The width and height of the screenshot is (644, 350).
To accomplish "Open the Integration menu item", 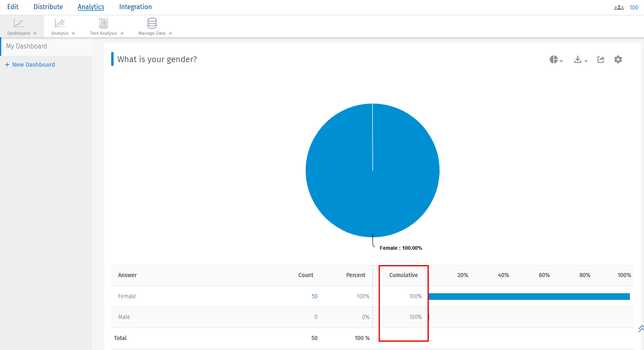I will 135,7.
